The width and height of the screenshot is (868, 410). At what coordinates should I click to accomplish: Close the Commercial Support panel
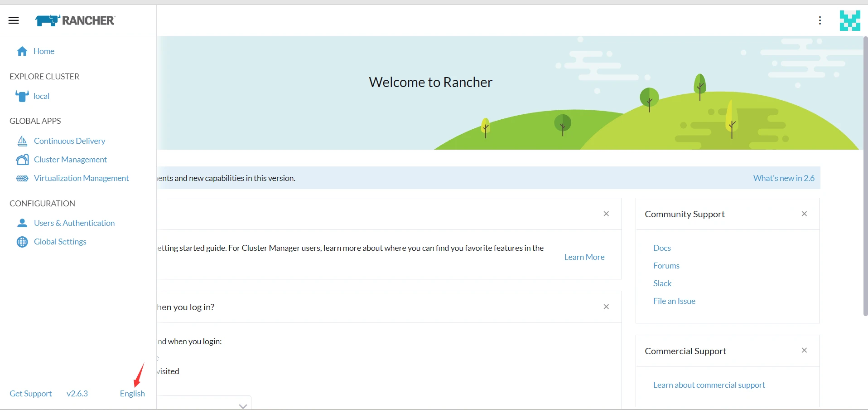click(x=804, y=350)
